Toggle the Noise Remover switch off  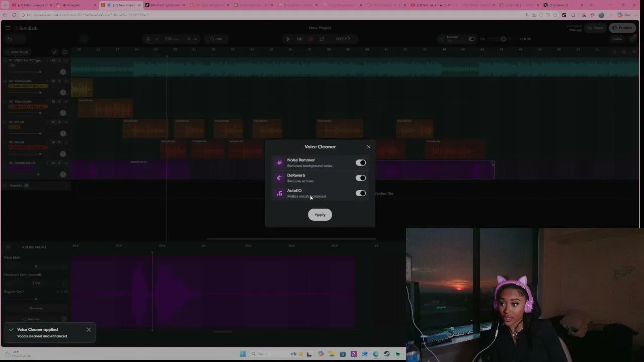click(x=361, y=163)
